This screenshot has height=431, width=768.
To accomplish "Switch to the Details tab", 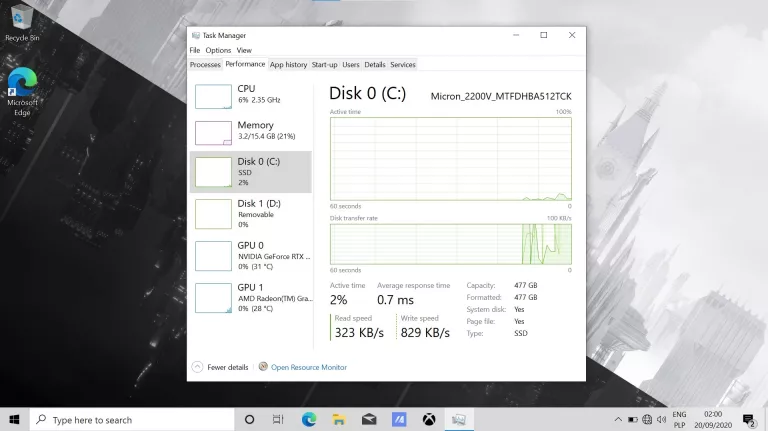I will 375,65.
